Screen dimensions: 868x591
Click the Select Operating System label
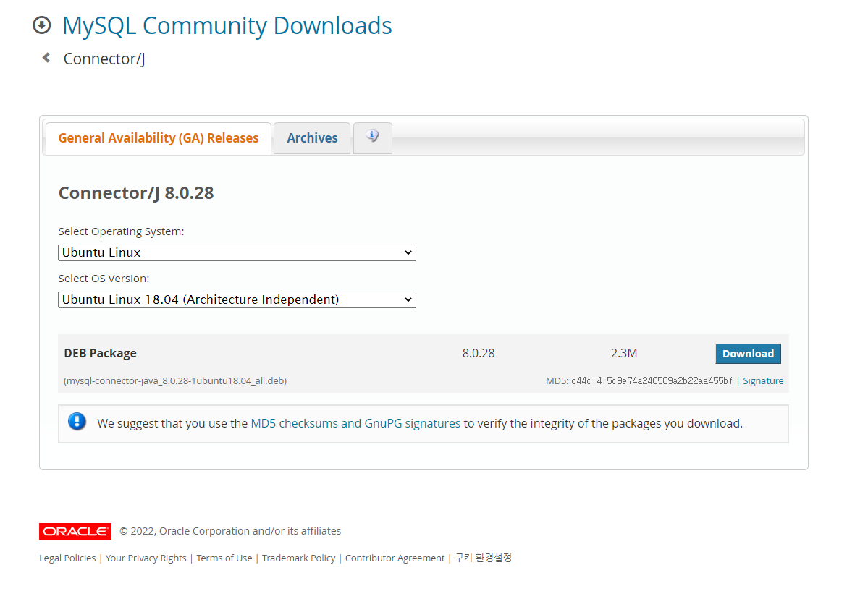coord(121,231)
